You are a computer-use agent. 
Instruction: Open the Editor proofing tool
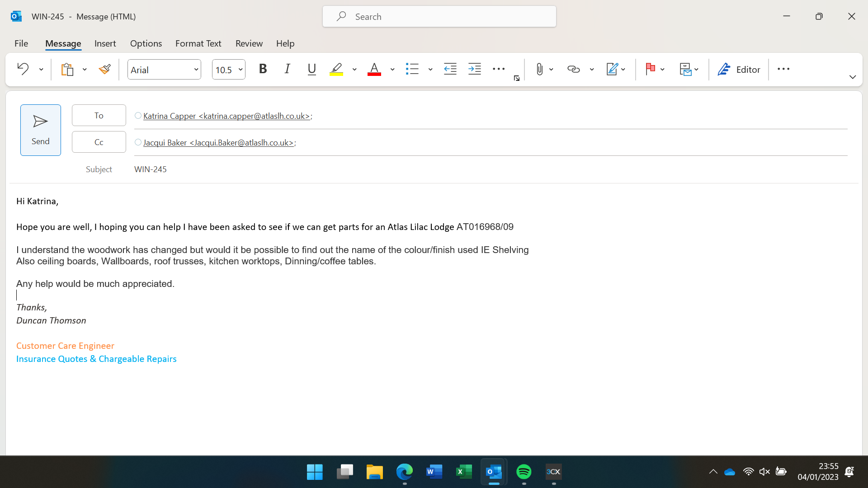coord(739,69)
